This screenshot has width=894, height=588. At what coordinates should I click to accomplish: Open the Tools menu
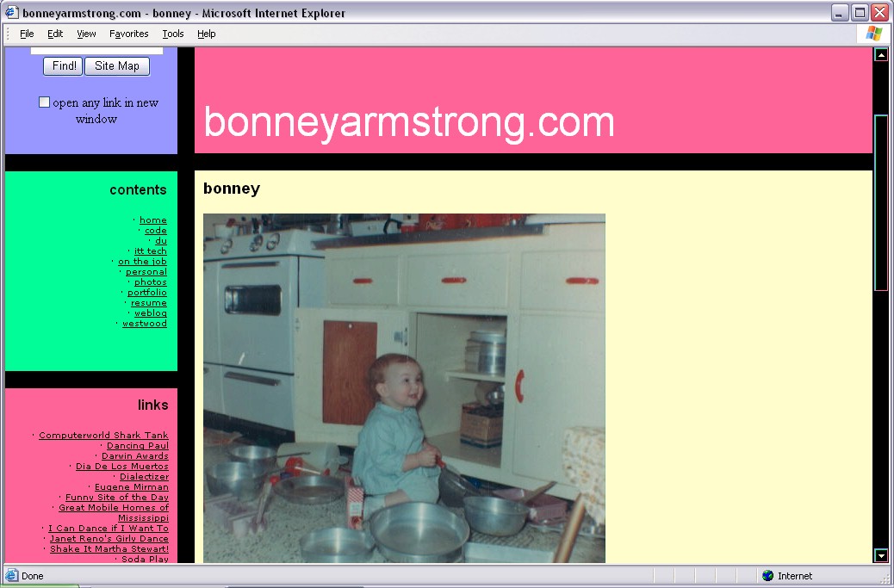coord(173,34)
